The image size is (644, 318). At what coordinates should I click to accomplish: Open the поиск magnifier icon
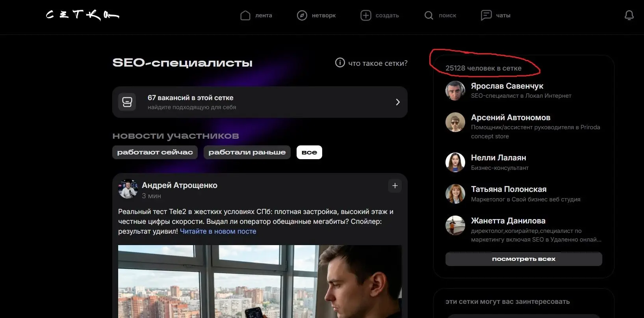point(429,15)
